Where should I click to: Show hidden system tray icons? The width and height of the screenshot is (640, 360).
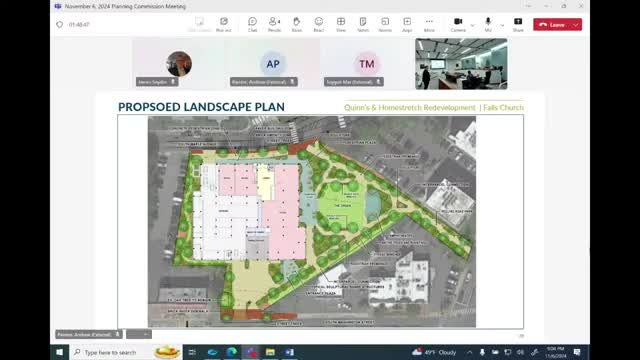[x=469, y=352]
